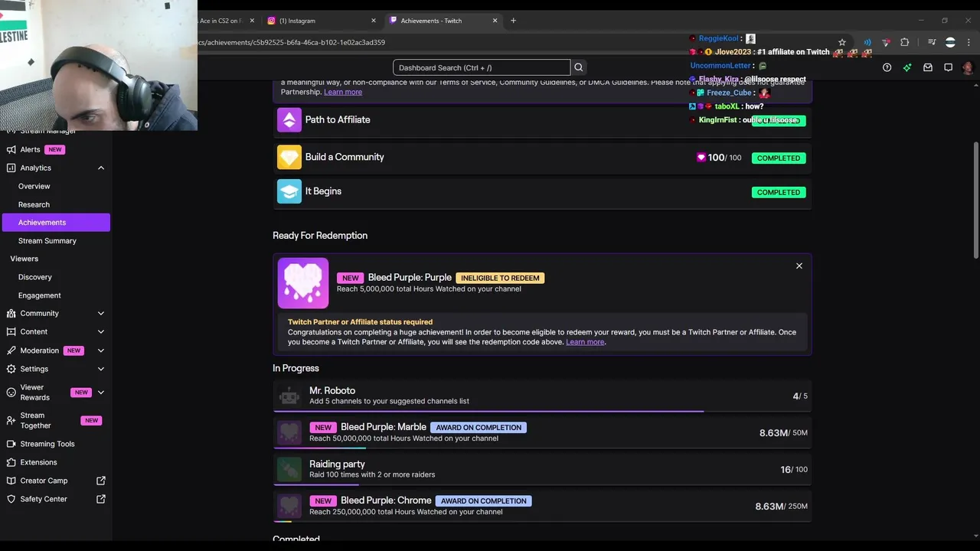The height and width of the screenshot is (551, 980).
Task: Click the Safety Center shield icon
Action: (11, 499)
